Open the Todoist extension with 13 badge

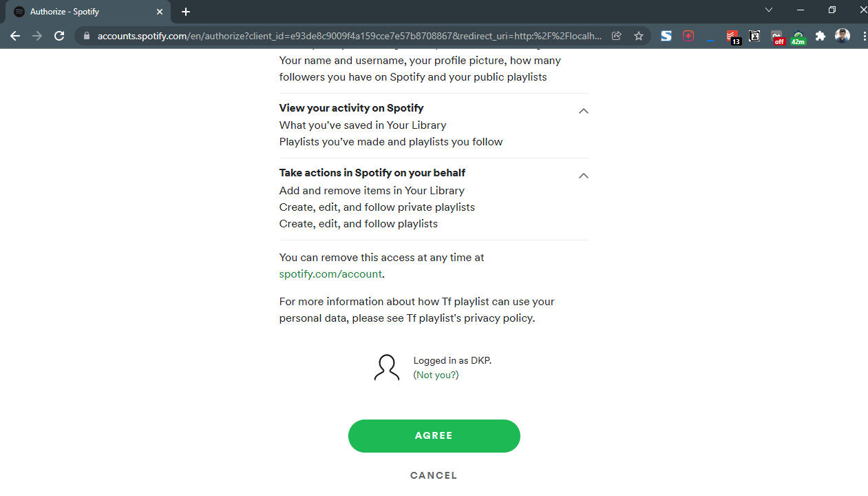coord(732,37)
